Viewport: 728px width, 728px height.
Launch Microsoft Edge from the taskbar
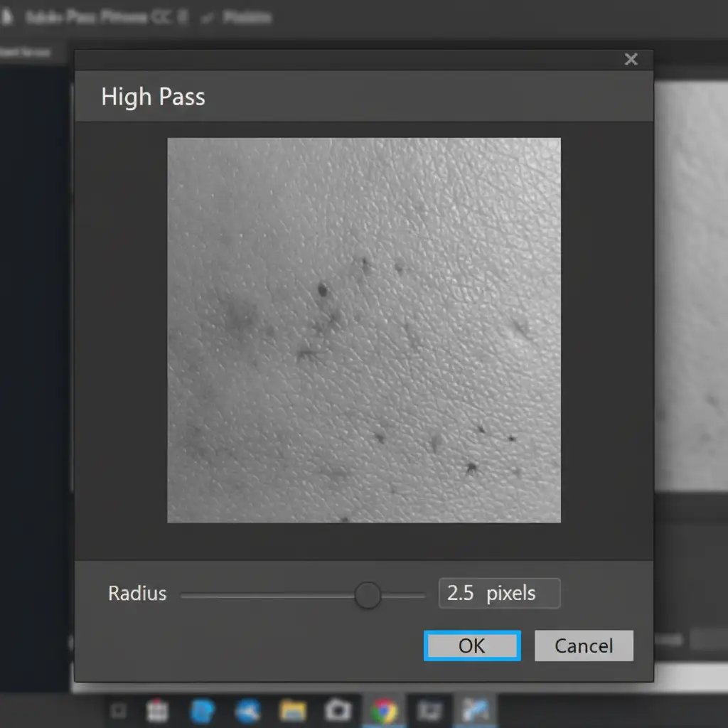pyautogui.click(x=203, y=710)
